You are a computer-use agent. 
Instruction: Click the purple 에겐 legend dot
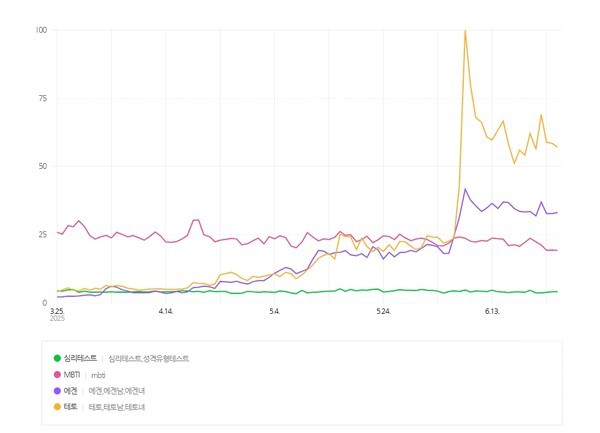coord(56,390)
